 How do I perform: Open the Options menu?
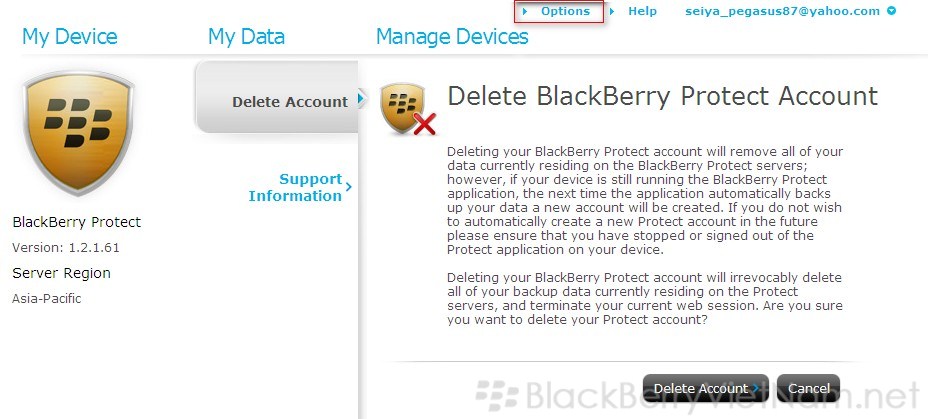point(565,12)
